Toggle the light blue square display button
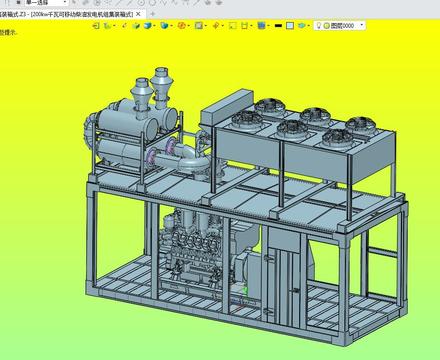440x360 pixels. (x=290, y=26)
